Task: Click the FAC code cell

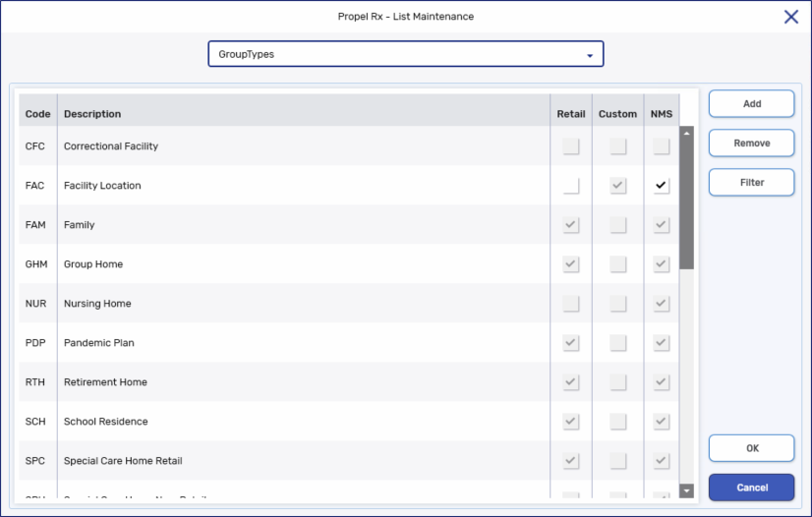Action: tap(37, 185)
